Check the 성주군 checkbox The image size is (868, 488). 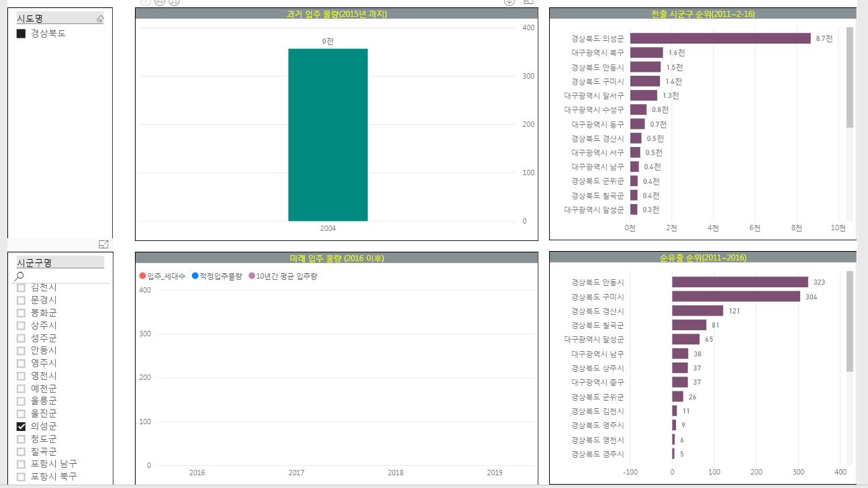pos(21,338)
